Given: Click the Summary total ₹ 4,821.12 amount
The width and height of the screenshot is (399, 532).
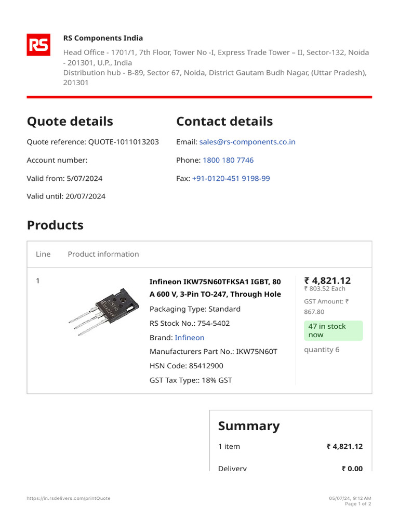Looking at the screenshot, I should click(x=344, y=446).
